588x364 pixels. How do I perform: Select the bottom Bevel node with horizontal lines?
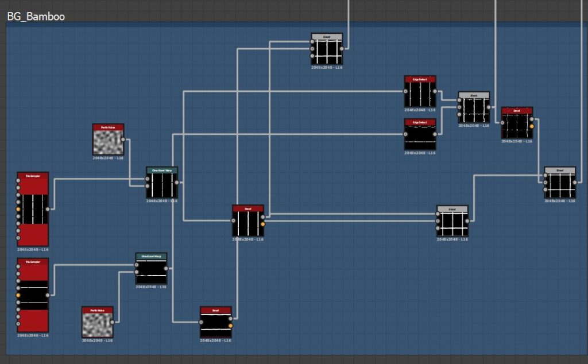(216, 322)
